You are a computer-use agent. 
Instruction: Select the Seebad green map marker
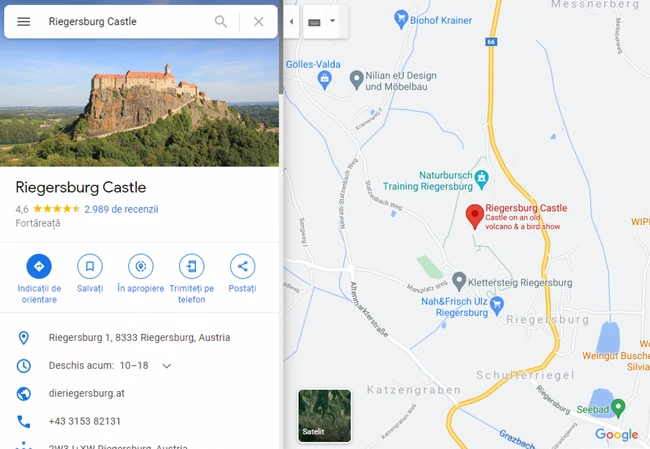618,408
